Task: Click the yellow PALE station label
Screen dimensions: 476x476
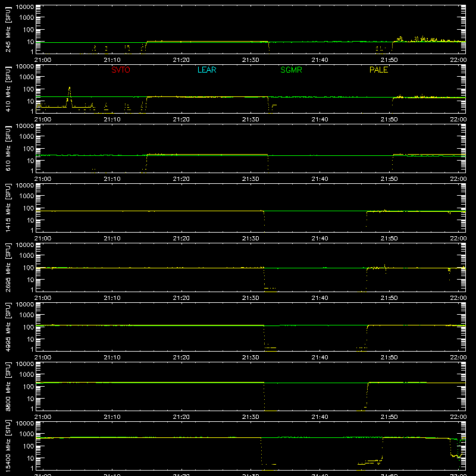Action: [x=378, y=70]
